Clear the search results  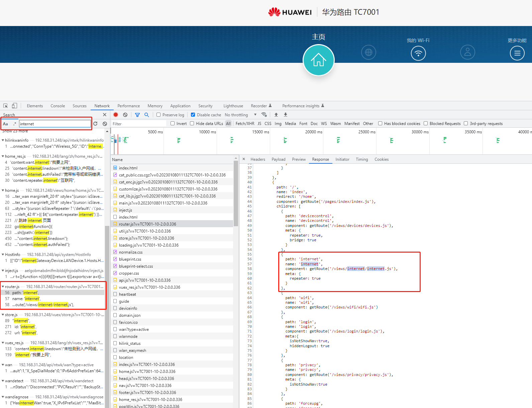click(x=105, y=124)
